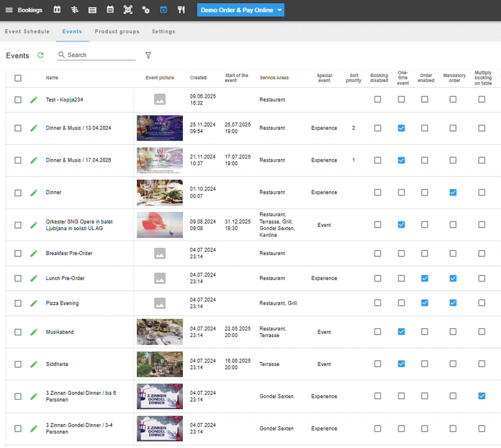Uncheck Order enabled for Lunch Pre-Order

point(425,279)
